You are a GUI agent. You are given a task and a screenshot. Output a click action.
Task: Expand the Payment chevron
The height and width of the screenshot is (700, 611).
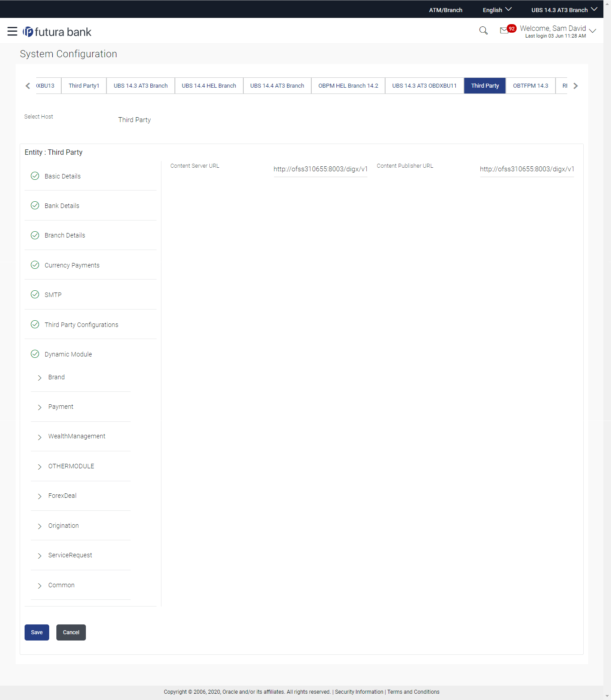[39, 407]
